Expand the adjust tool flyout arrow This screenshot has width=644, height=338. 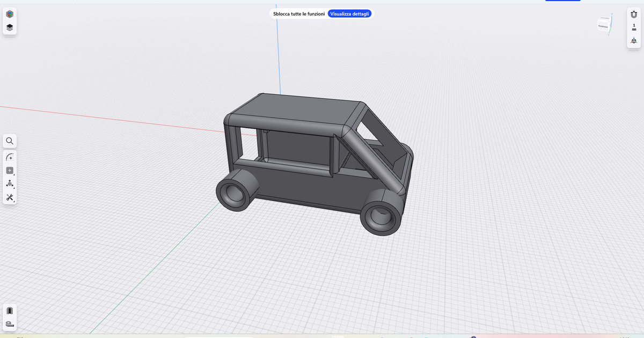pos(14,202)
